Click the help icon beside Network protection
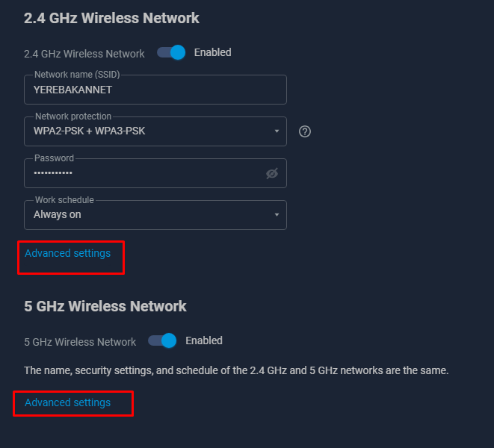Image resolution: width=494 pixels, height=448 pixels. [x=305, y=131]
